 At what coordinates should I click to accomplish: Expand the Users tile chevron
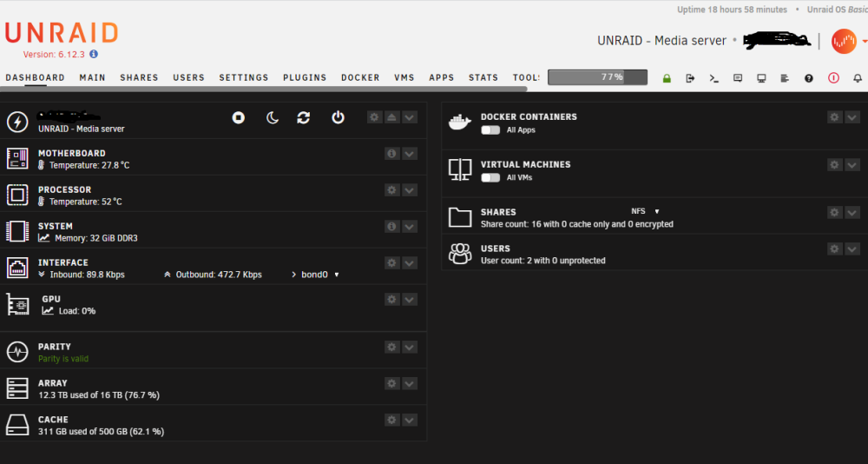(852, 249)
